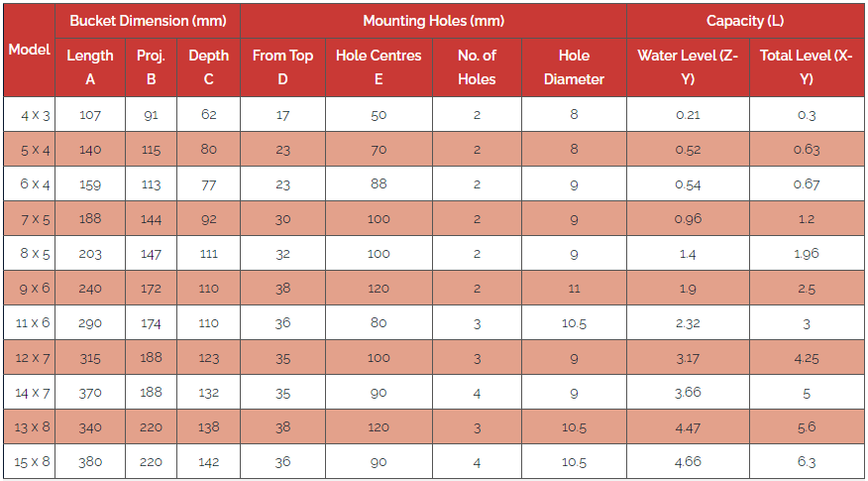Click the Model column header
This screenshot has width=868, height=481.
[x=30, y=50]
